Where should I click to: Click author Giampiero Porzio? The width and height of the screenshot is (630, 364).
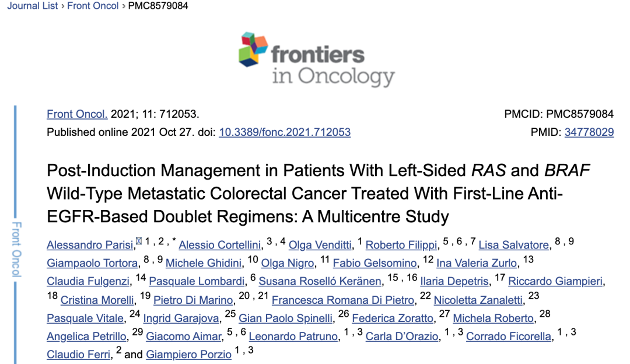(188, 355)
